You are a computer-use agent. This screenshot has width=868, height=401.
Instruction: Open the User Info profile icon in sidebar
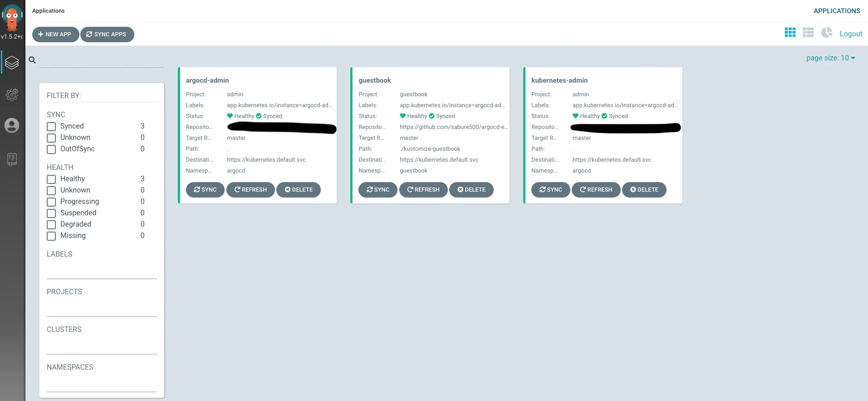12,125
